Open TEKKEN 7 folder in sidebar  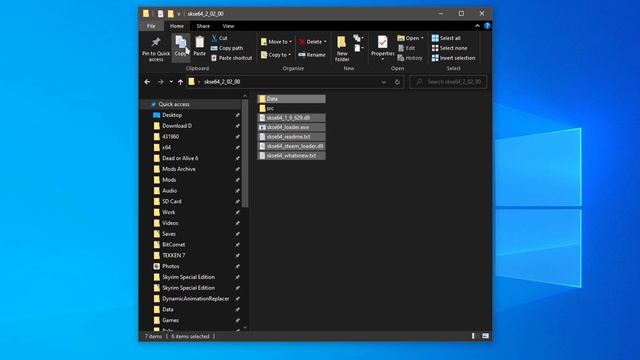pyautogui.click(x=173, y=255)
